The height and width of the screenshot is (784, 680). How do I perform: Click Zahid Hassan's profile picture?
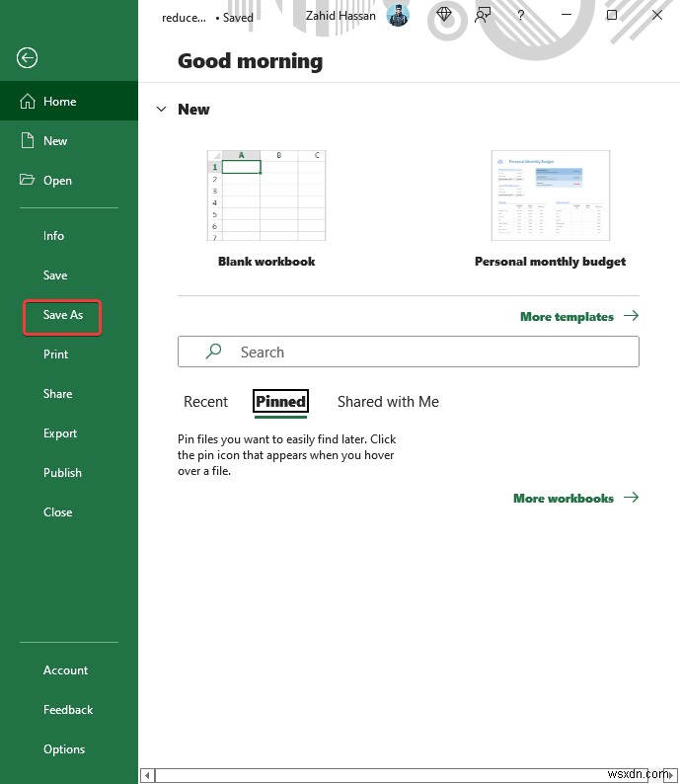click(x=398, y=16)
